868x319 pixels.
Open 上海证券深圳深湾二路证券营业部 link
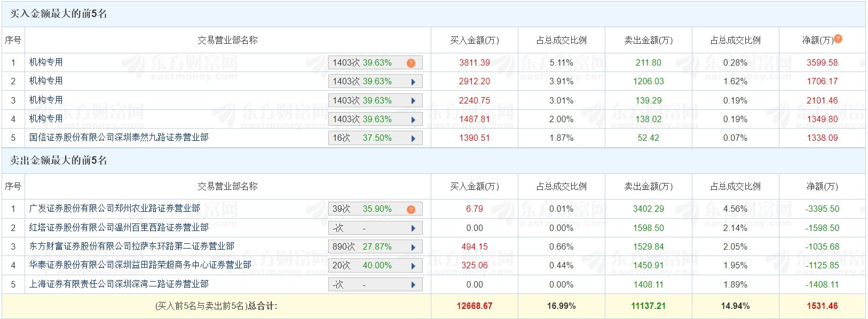pos(119,284)
